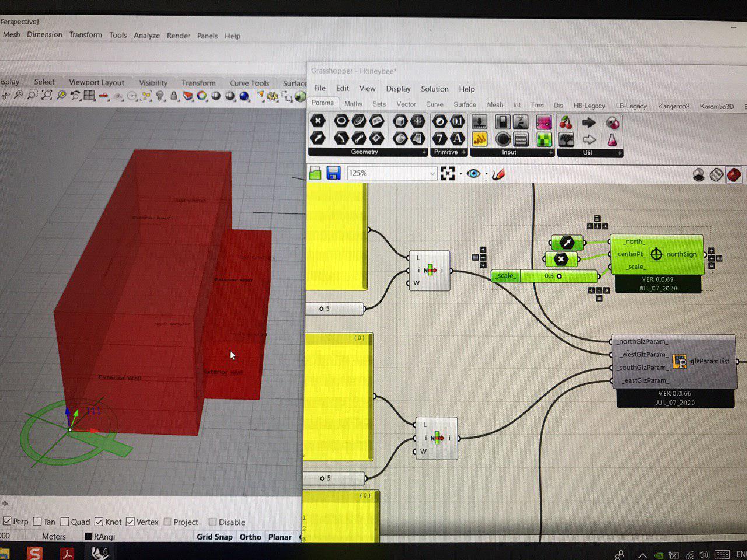This screenshot has height=560, width=747.
Task: Pick the Circle parameter in the Geometry palette
Action: pyautogui.click(x=341, y=121)
